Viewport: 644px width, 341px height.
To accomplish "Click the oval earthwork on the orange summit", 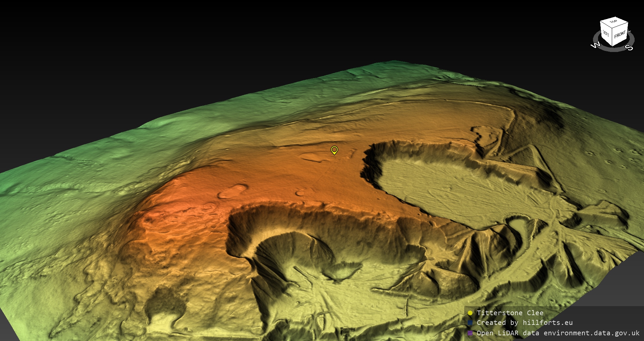I will (232, 192).
